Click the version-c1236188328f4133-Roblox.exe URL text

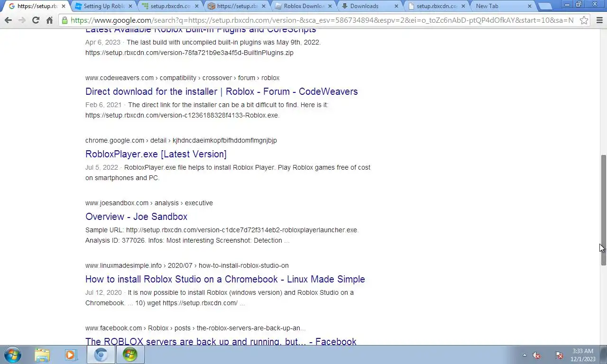(182, 115)
